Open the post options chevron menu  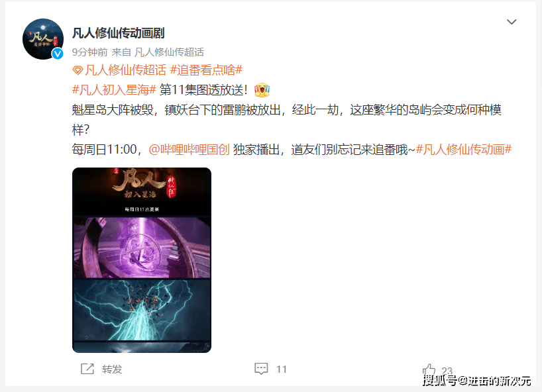[x=512, y=22]
